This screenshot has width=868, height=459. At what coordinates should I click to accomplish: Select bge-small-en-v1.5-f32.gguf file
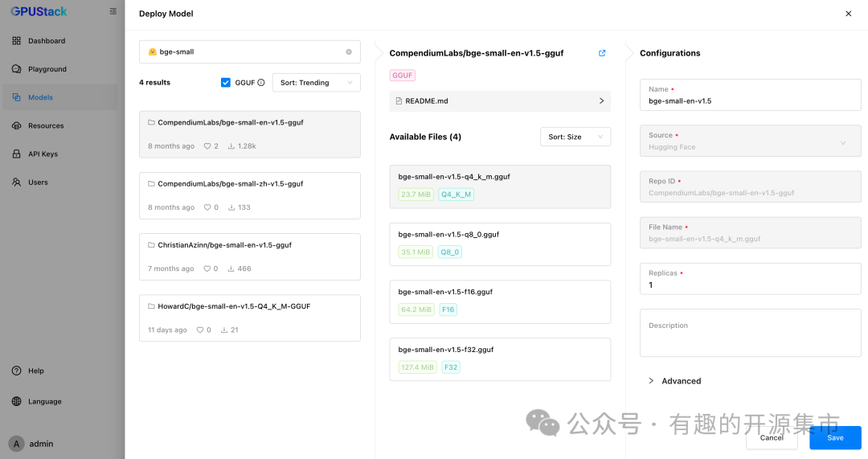click(x=500, y=359)
